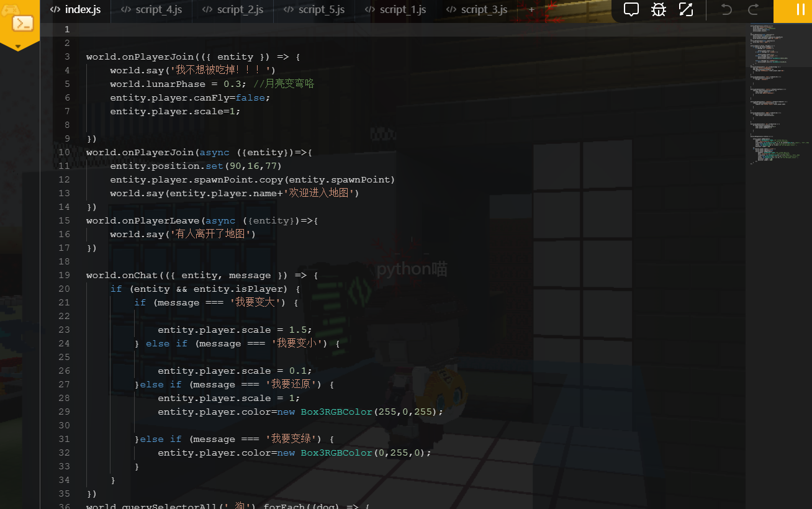The height and width of the screenshot is (509, 812).
Task: Open the script_4.js tab
Action: pos(151,10)
